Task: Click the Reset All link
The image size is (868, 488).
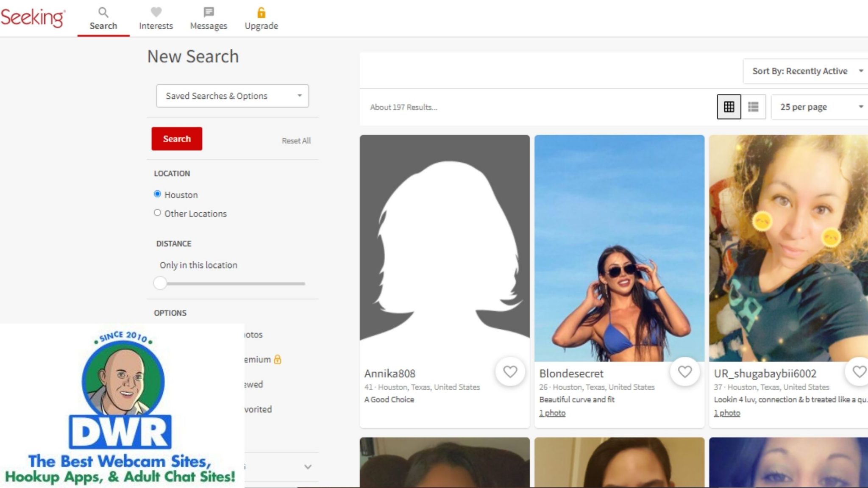Action: click(296, 141)
